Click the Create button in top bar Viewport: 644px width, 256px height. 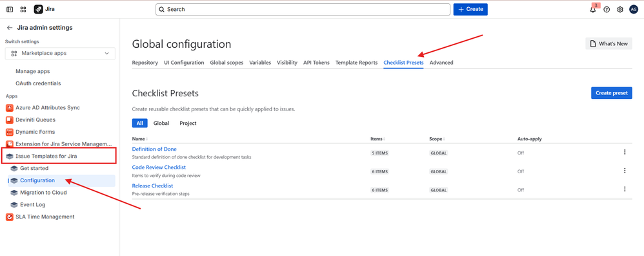click(x=470, y=9)
